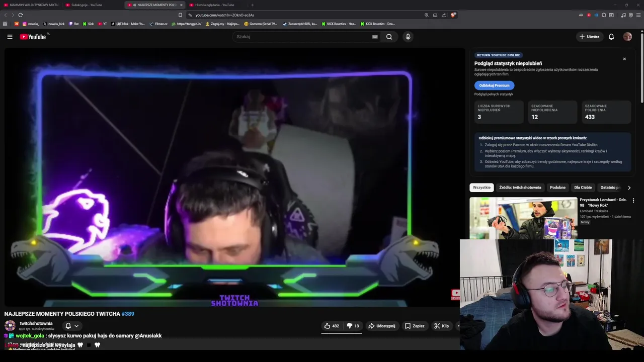Open the picture-in-picture icon in the address bar
This screenshot has width=644, height=362.
pyautogui.click(x=435, y=15)
